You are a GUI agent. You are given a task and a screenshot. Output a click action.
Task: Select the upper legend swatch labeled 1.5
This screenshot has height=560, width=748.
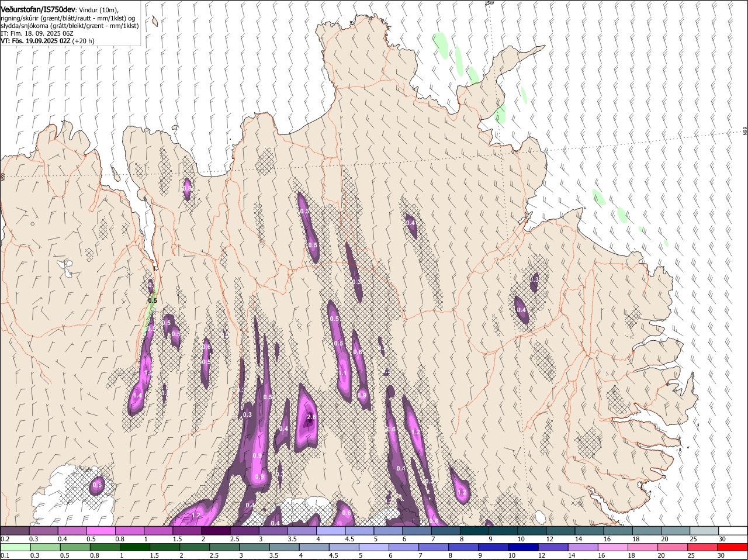click(x=187, y=530)
